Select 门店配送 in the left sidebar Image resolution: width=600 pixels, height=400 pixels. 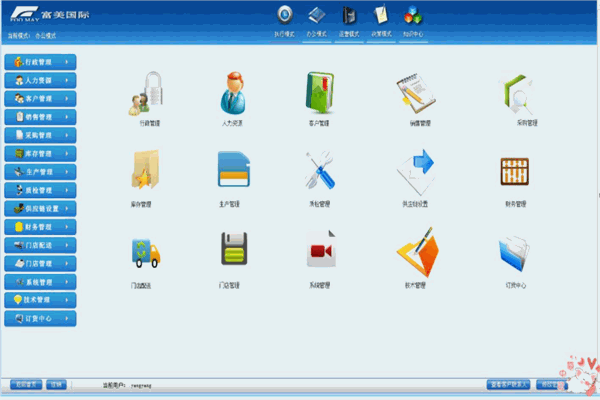click(40, 245)
